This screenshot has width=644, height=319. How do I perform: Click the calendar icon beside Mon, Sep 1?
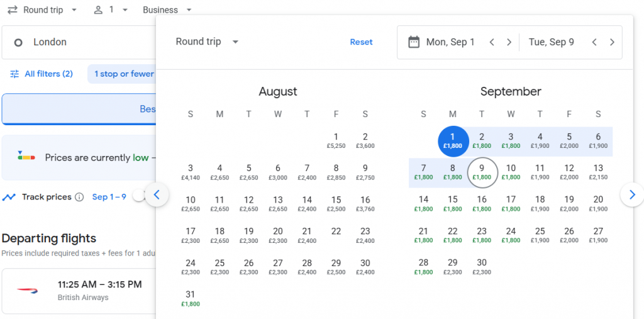414,42
